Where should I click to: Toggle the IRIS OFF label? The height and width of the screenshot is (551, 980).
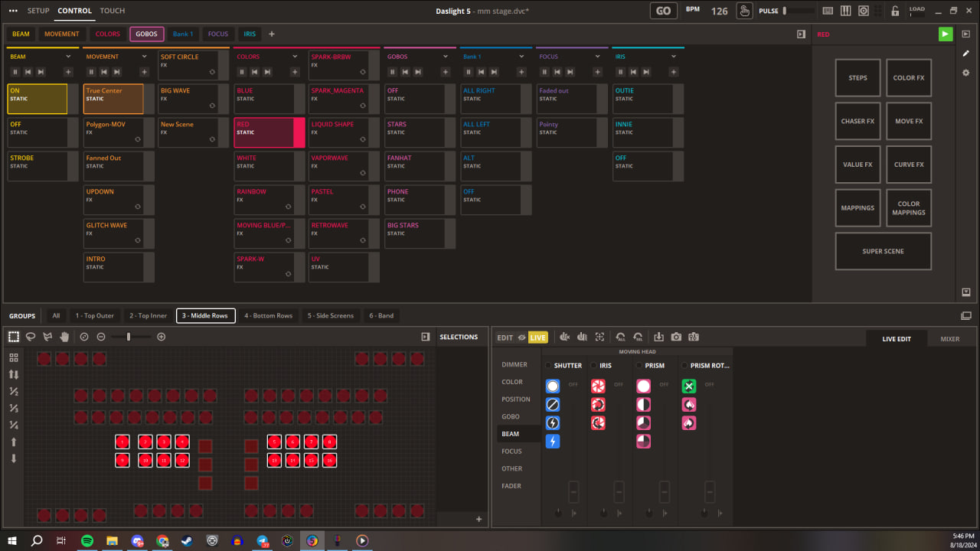click(x=619, y=384)
